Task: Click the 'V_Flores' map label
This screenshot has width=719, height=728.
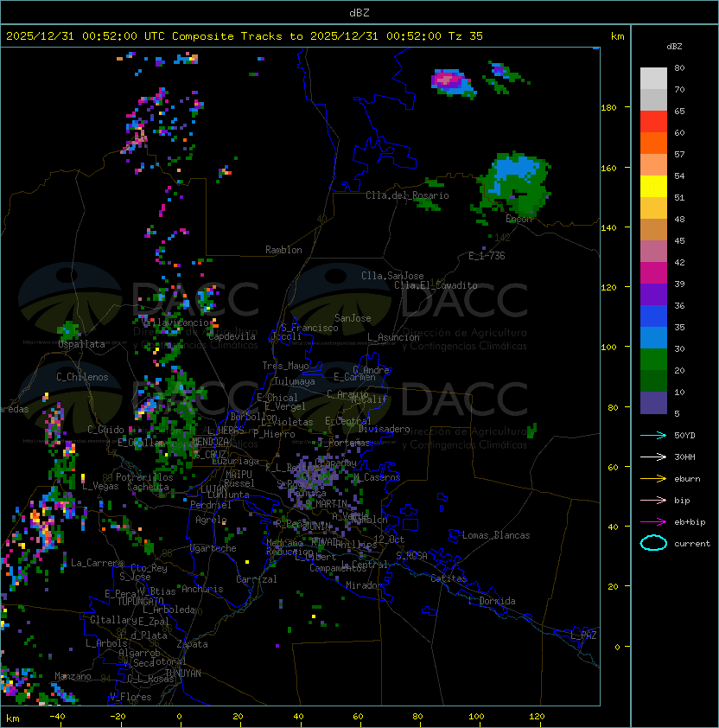Action: click(x=130, y=697)
